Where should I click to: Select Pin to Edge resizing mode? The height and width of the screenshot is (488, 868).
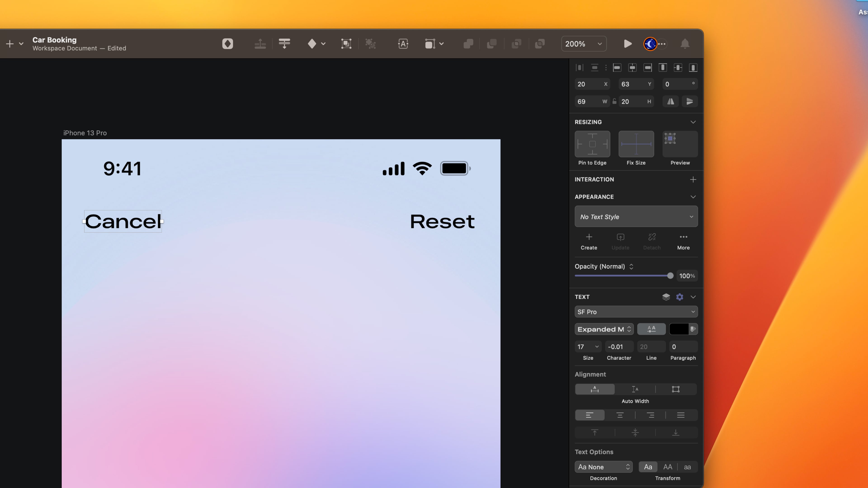tap(592, 144)
